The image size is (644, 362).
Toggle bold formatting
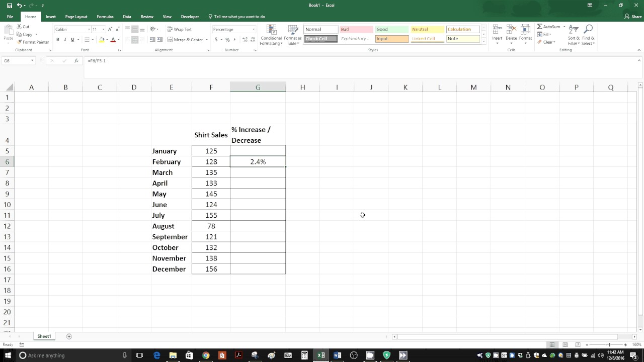[57, 40]
